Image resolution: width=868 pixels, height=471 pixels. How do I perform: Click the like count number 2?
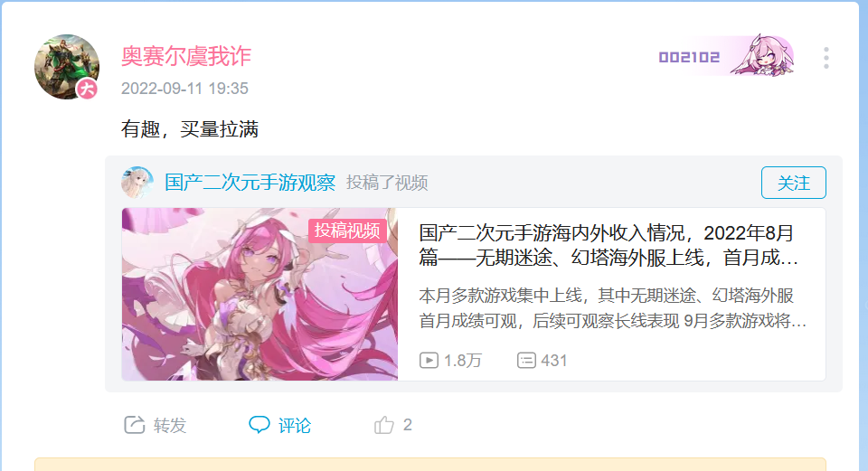408,425
